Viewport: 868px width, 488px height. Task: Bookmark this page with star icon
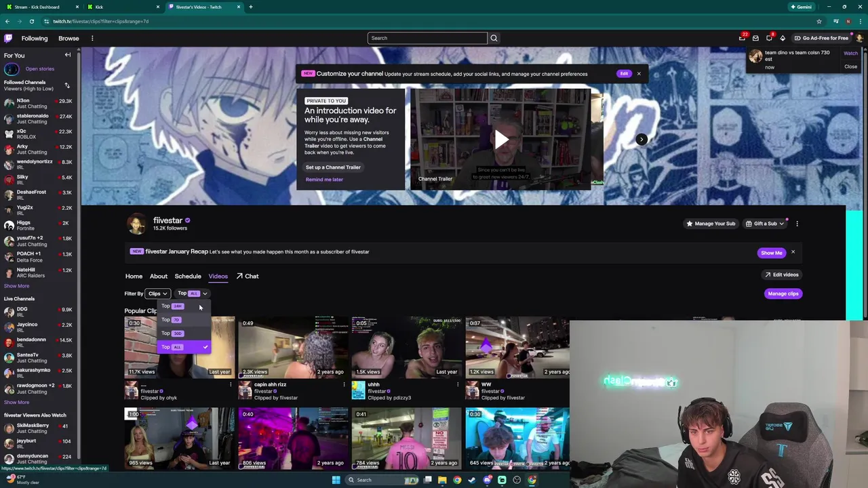coord(819,21)
